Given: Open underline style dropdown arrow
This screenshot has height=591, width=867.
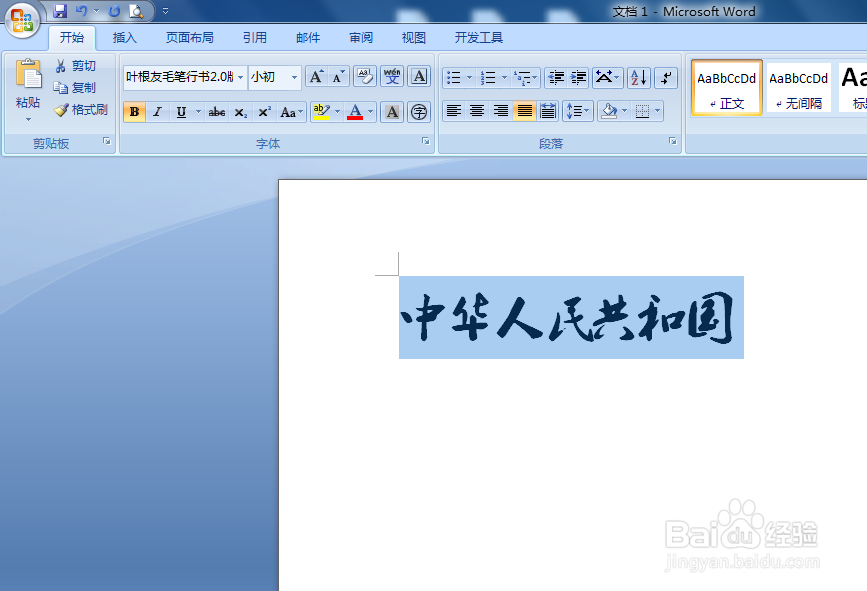Looking at the screenshot, I should (x=199, y=112).
